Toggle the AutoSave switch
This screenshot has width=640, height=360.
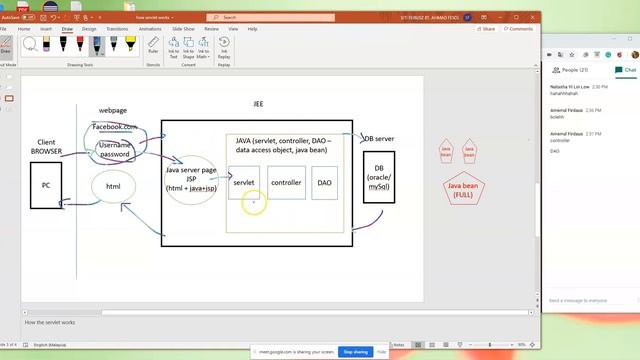point(29,18)
